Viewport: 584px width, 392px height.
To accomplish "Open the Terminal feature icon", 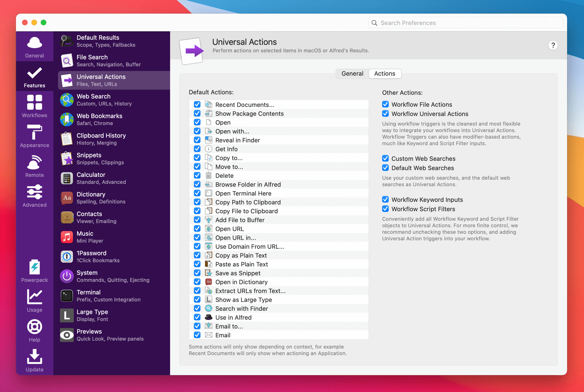I will (67, 296).
